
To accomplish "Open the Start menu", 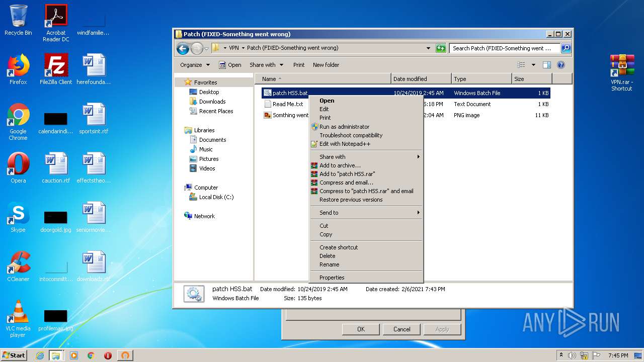I will tap(14, 355).
